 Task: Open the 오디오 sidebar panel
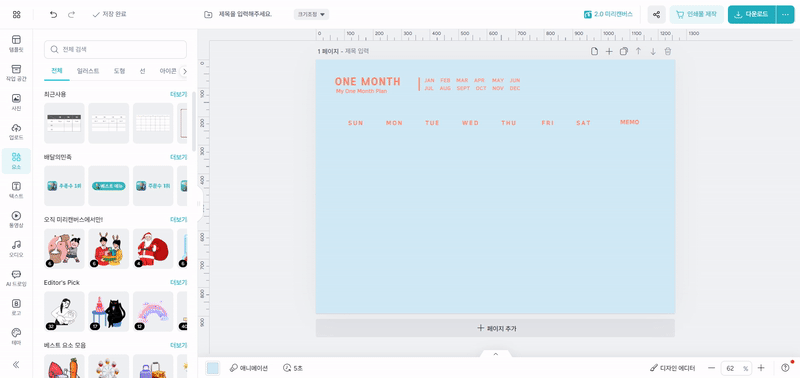[16, 248]
